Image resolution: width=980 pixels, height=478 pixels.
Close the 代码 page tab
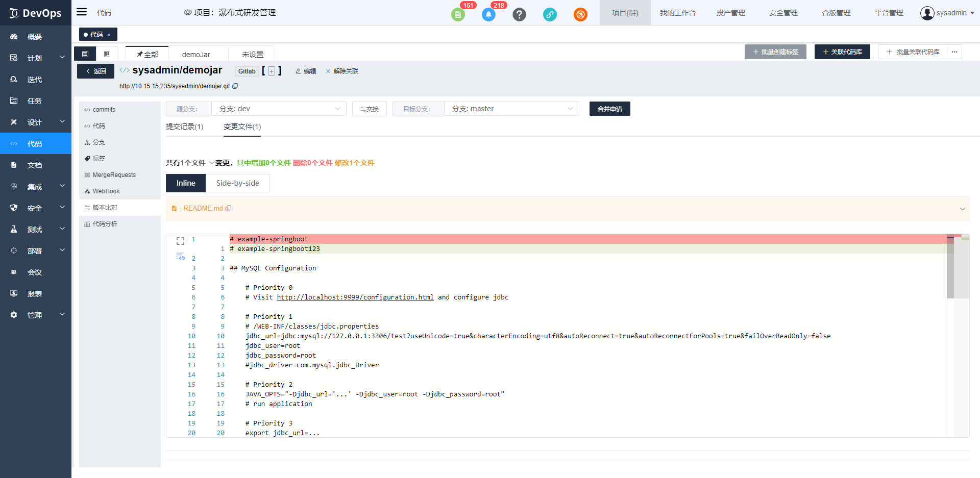(109, 35)
